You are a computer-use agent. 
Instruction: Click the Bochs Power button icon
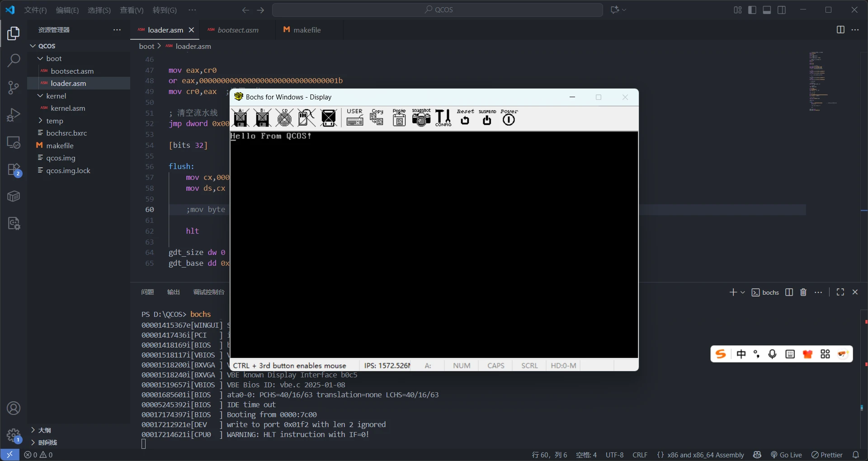click(x=509, y=119)
